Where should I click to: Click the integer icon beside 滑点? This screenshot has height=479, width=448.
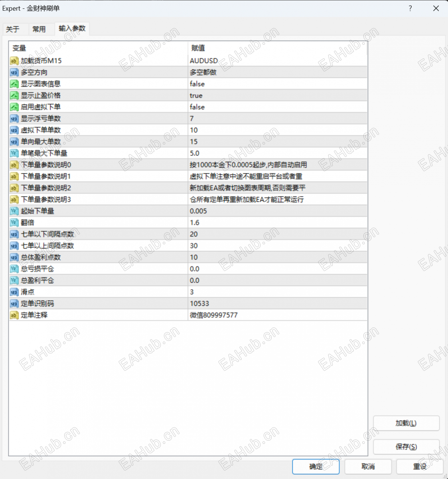(x=14, y=292)
